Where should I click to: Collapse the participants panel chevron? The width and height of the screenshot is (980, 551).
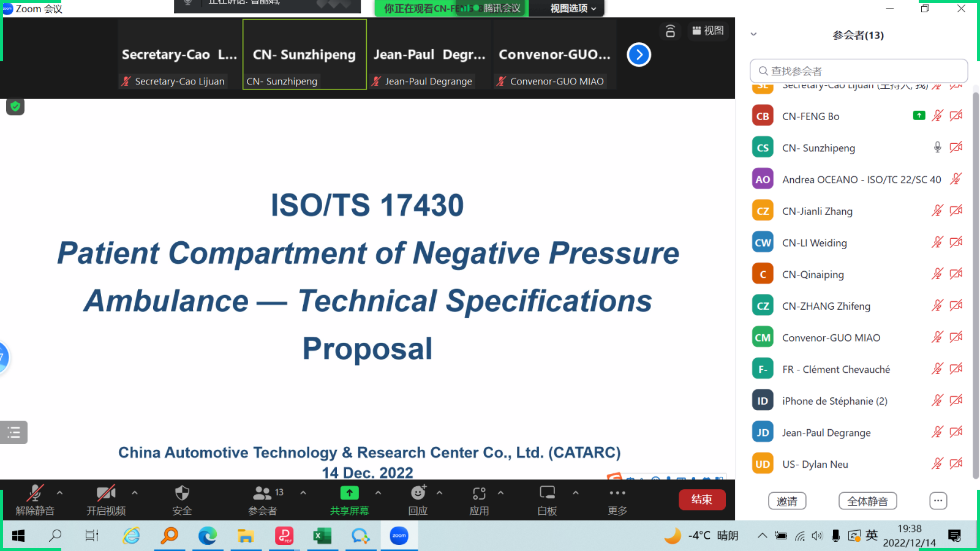point(754,35)
